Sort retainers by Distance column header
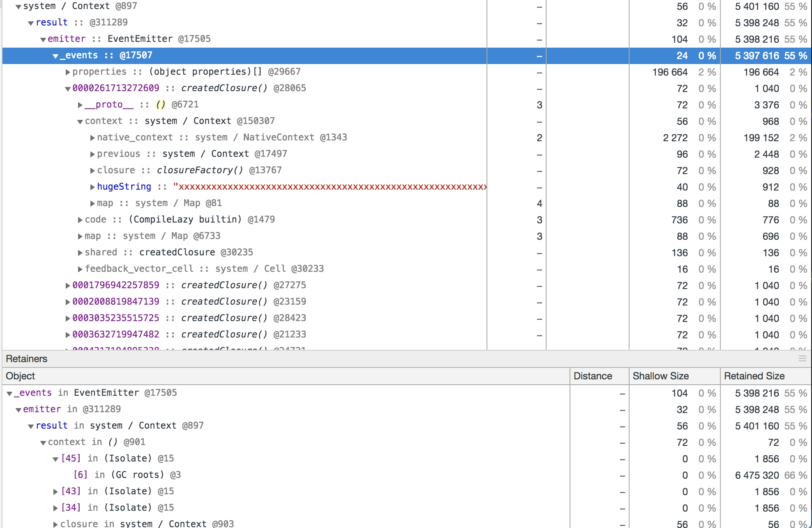The width and height of the screenshot is (812, 528). click(593, 376)
